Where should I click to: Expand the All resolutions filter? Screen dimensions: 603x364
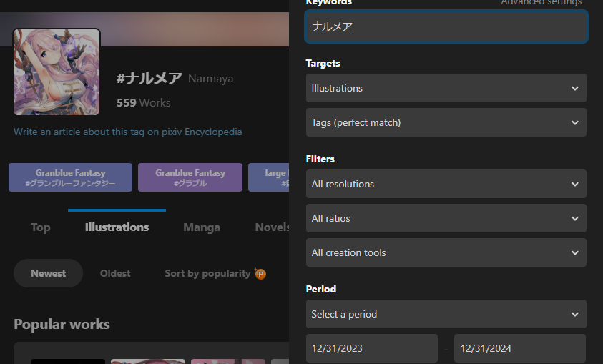446,184
